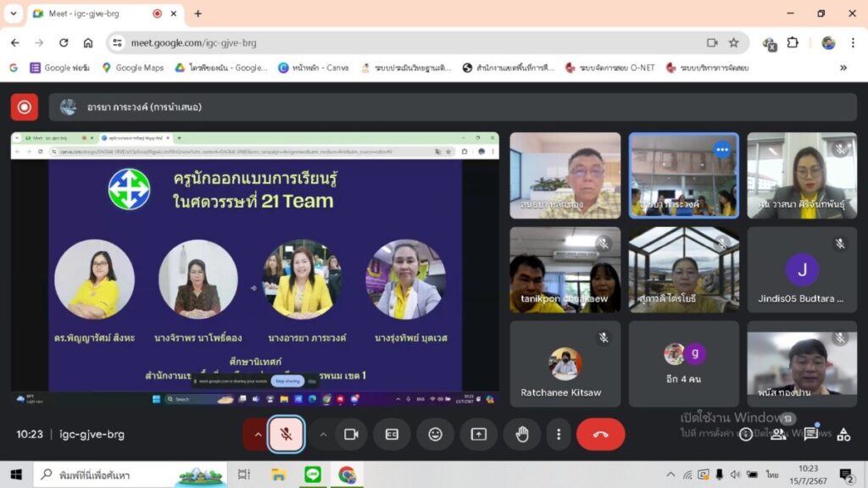868x488 pixels.
Task: Open Chrome extensions puzzle icon
Action: point(793,42)
